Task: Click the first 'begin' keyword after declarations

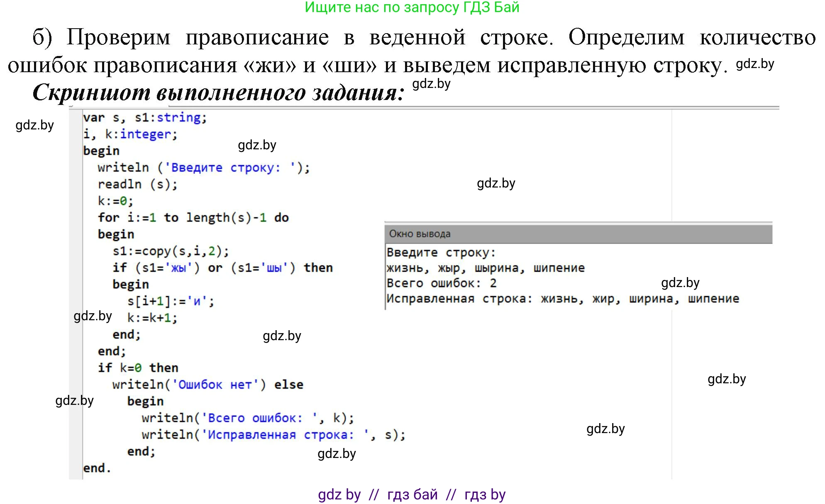Action: tap(101, 151)
